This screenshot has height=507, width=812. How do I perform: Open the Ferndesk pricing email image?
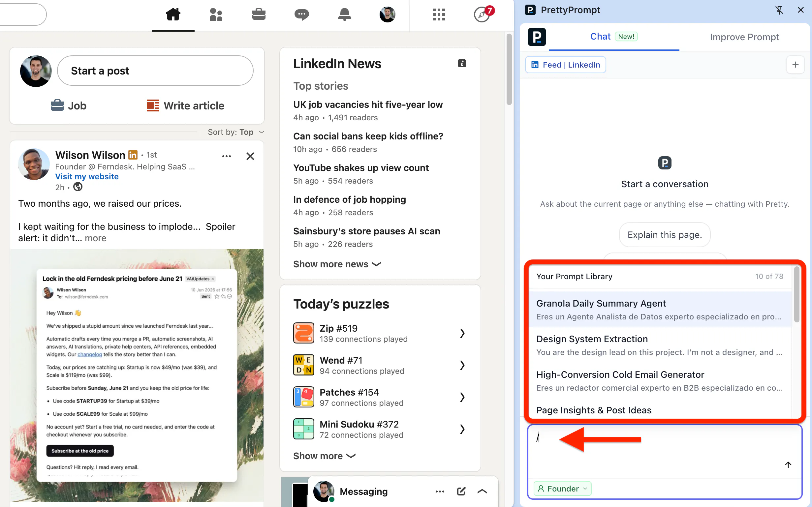(137, 375)
